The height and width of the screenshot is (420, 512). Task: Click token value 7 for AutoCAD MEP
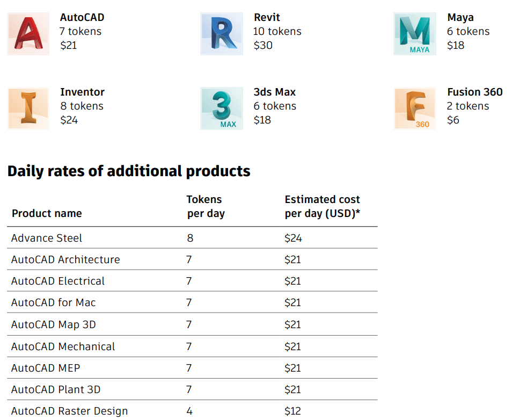click(x=189, y=368)
